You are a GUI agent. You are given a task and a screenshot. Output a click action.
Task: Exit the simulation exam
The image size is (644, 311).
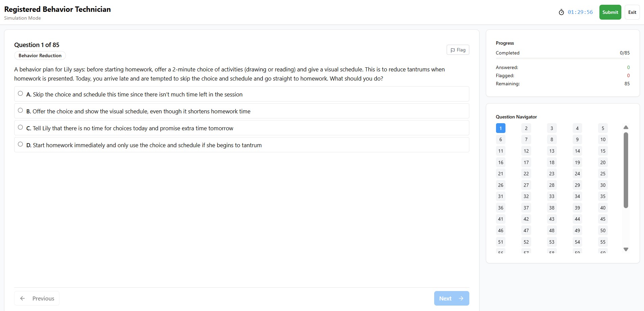click(632, 12)
